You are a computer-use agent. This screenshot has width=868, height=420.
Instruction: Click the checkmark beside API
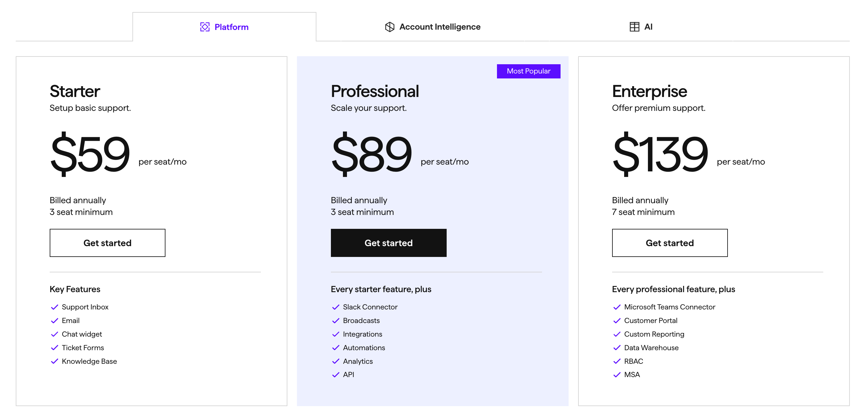pos(336,375)
